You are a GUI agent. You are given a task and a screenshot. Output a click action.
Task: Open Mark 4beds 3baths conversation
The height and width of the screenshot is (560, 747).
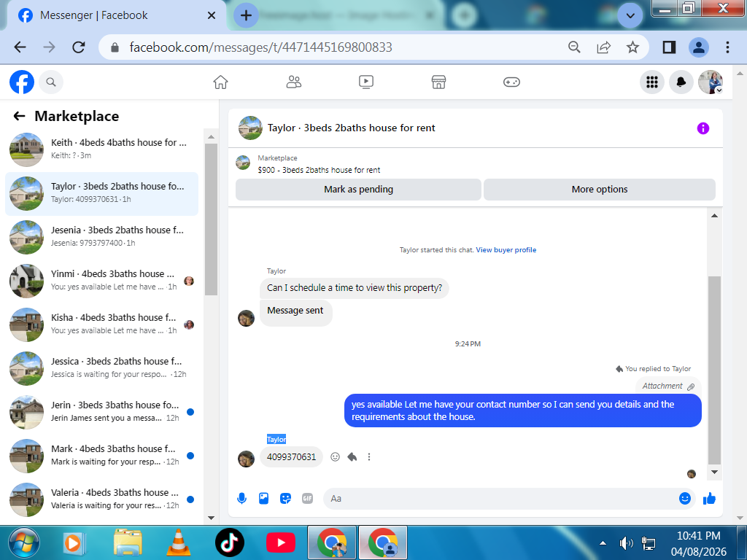click(101, 456)
